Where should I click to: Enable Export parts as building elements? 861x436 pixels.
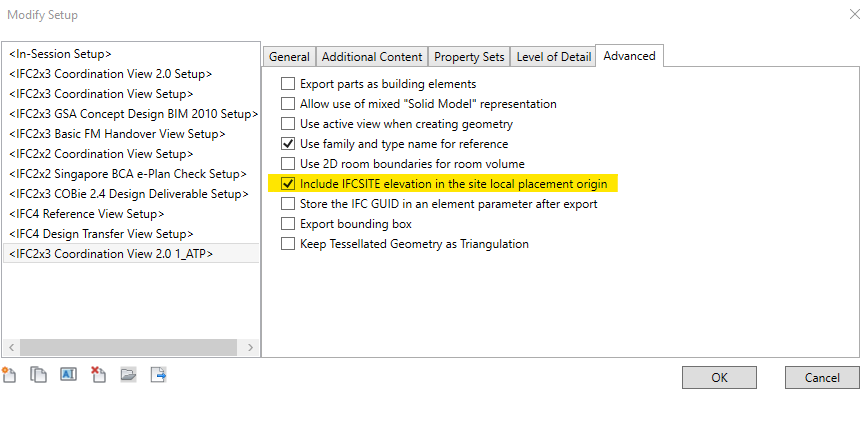click(x=288, y=84)
